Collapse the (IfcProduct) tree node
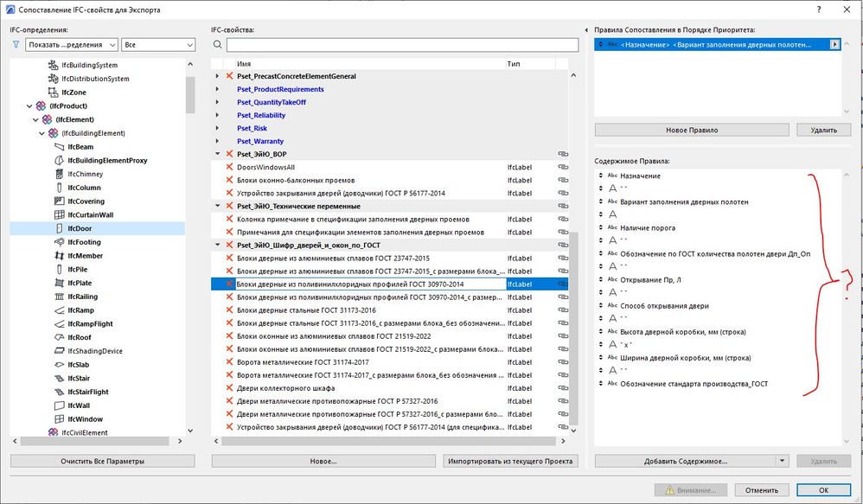Viewport: 863px width, 504px height. (x=29, y=106)
